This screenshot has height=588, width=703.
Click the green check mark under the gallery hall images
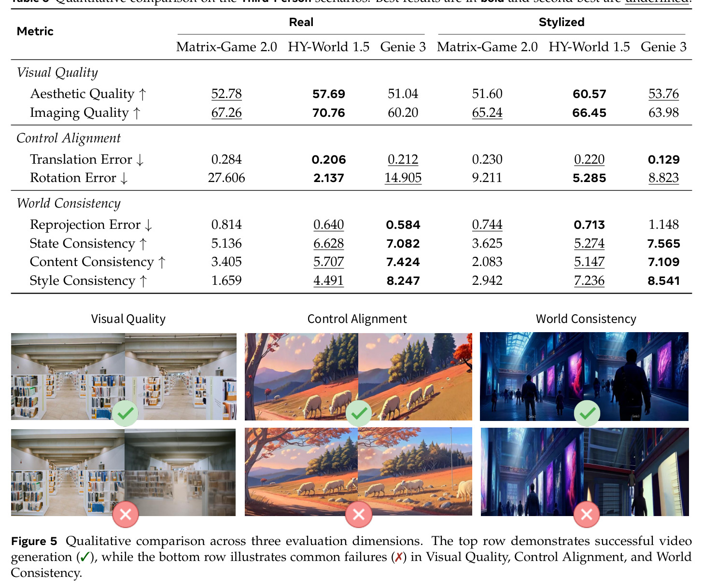pos(587,413)
